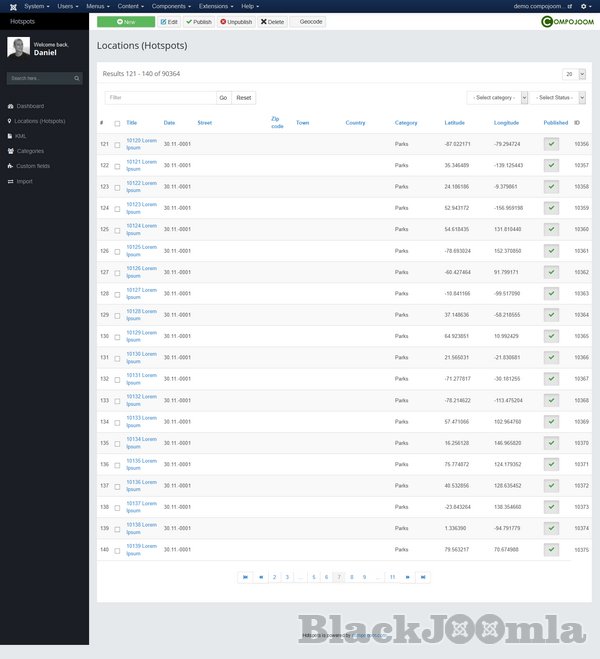Jump to last page with pagination icon
Viewport: 600px width, 659px height.
click(423, 577)
